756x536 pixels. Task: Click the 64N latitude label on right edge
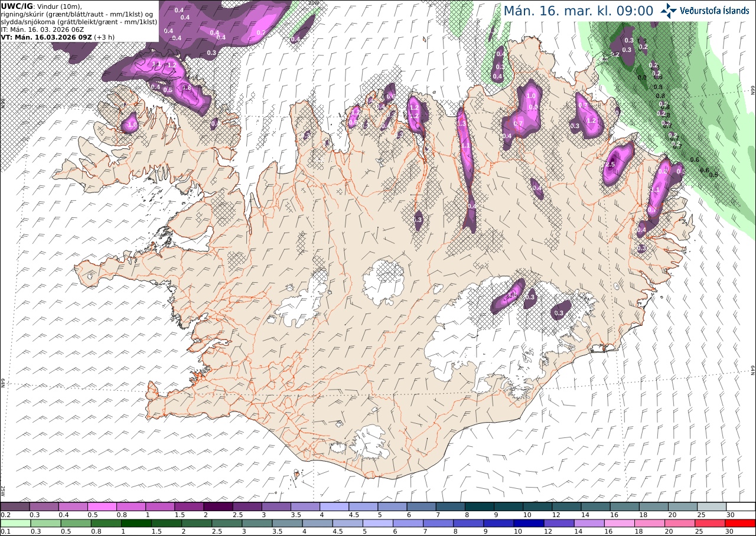coord(752,370)
